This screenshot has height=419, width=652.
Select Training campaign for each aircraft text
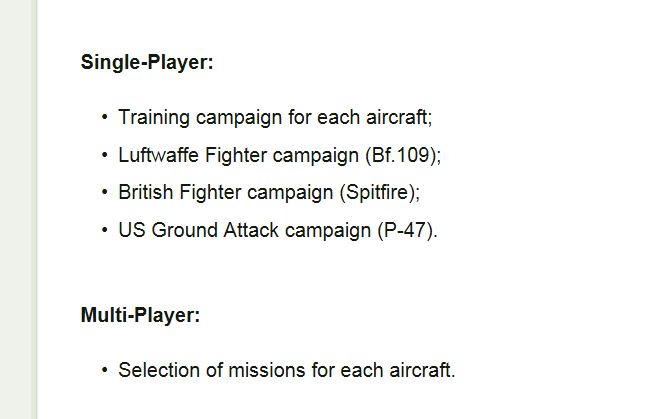275,117
